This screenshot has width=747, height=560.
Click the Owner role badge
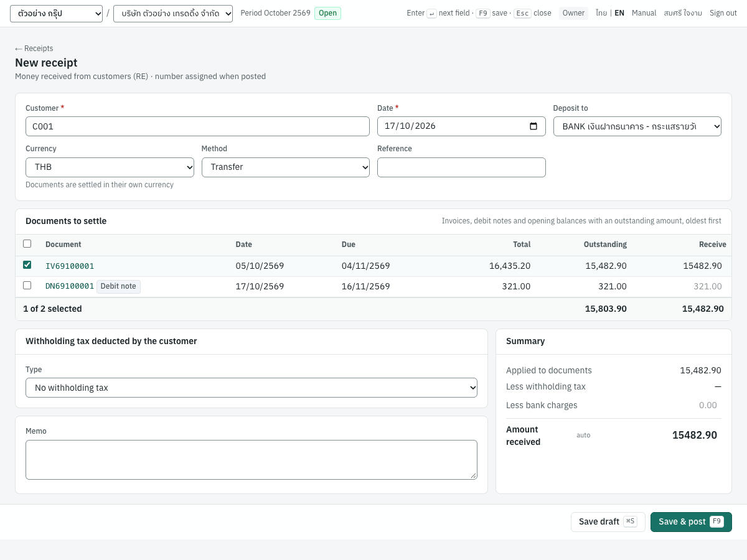tap(573, 13)
